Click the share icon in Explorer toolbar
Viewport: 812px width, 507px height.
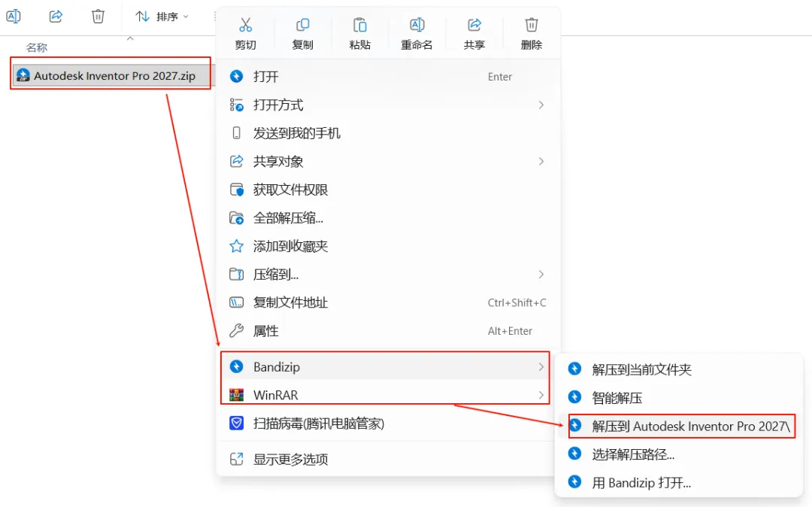pyautogui.click(x=56, y=17)
